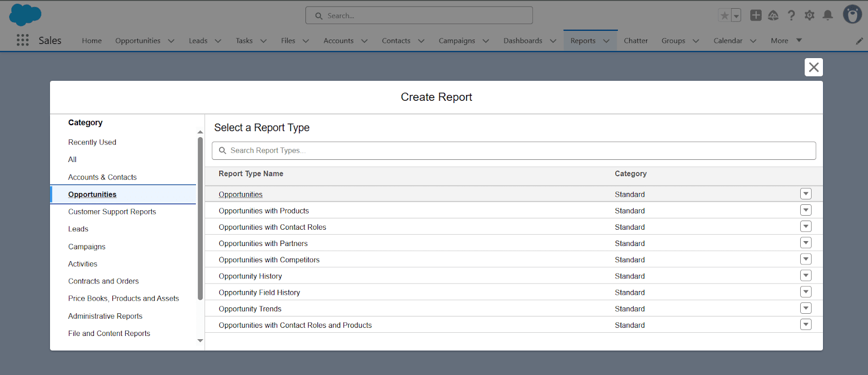Select the Leads category in sidebar
The height and width of the screenshot is (375, 868).
(x=78, y=229)
